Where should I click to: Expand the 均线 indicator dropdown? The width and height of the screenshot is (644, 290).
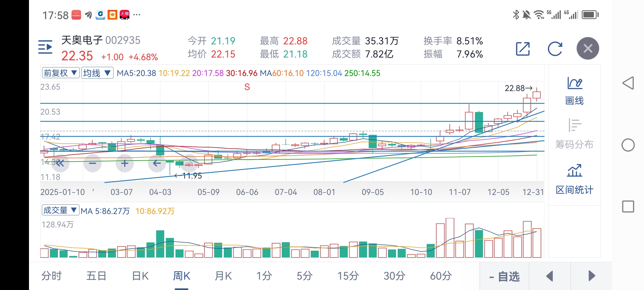pyautogui.click(x=97, y=73)
